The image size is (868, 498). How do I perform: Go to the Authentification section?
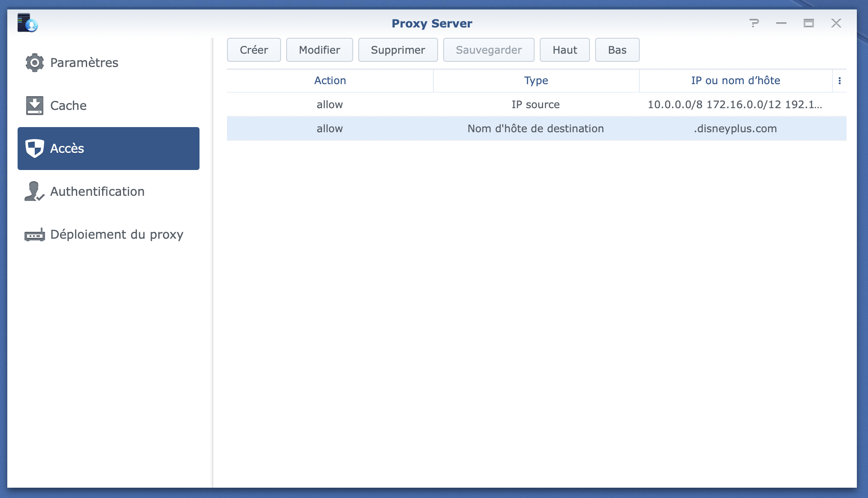(x=97, y=191)
